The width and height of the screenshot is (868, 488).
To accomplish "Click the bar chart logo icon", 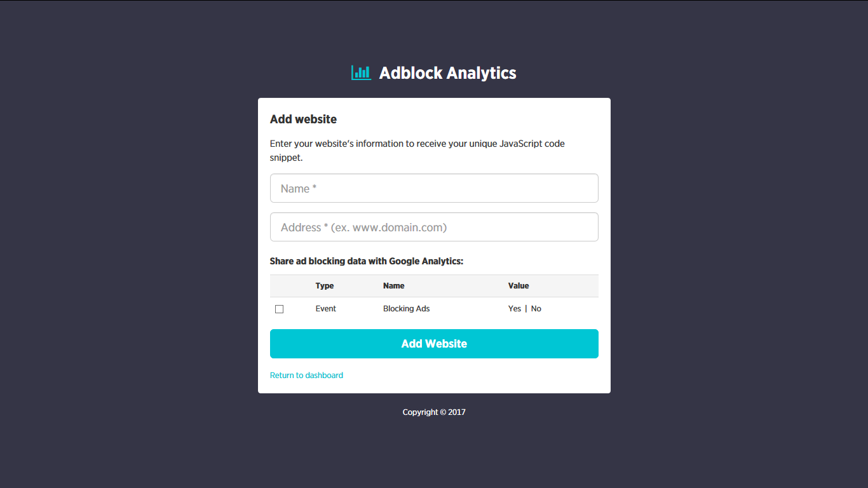I will click(x=361, y=72).
